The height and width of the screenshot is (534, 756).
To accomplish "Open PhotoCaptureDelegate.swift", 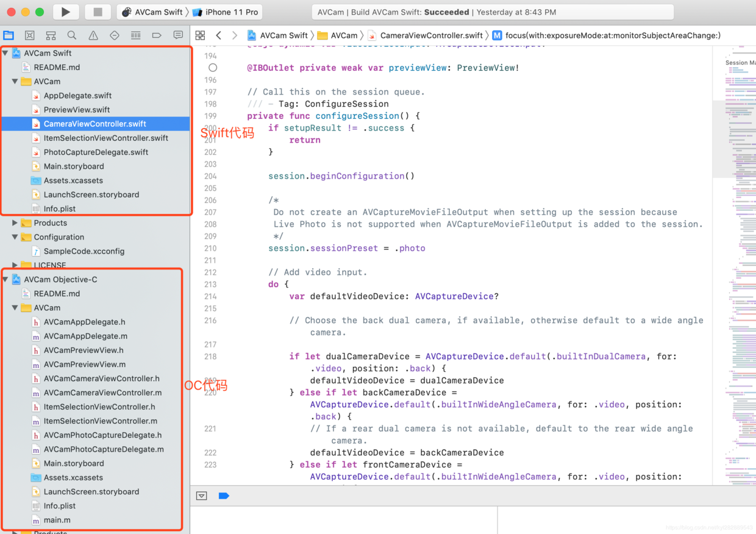I will tap(96, 152).
